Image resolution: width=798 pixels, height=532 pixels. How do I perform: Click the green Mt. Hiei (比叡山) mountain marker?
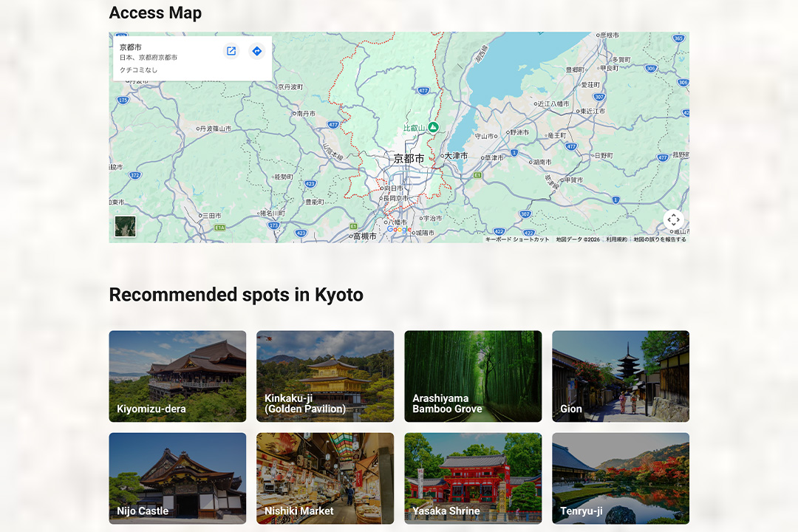434,128
